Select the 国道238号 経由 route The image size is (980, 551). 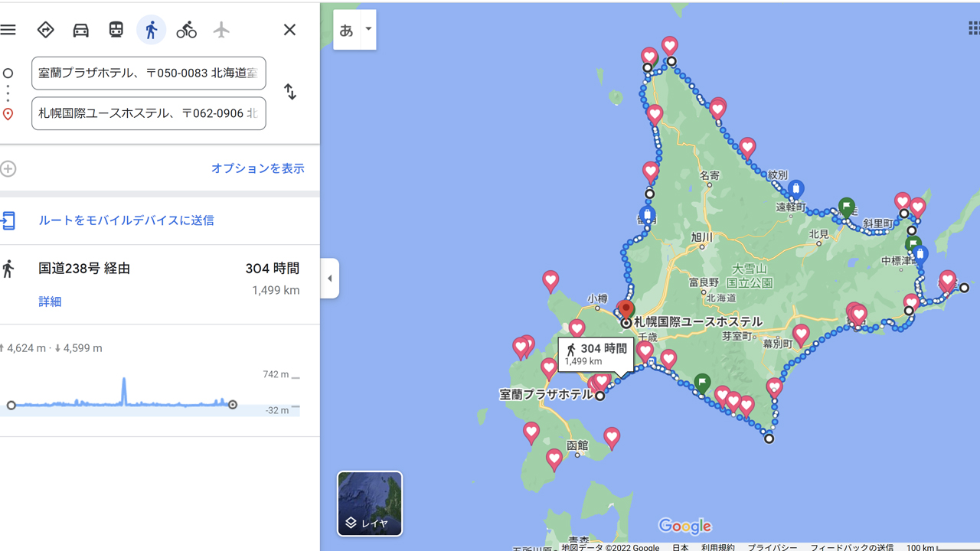pyautogui.click(x=84, y=269)
